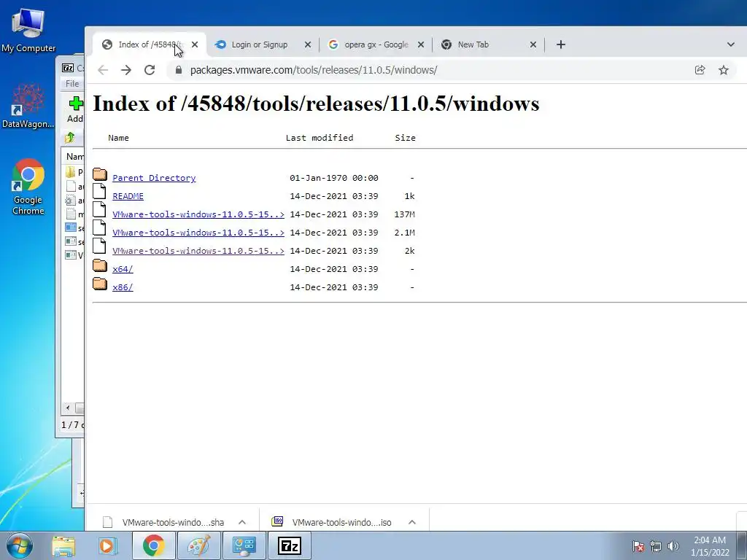This screenshot has width=747, height=560.
Task: Click the Parent Directory folder icon
Action: tap(100, 174)
